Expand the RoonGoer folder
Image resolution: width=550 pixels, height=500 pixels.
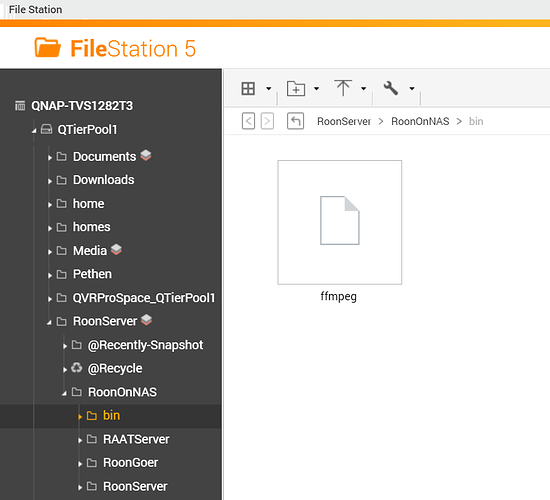(x=80, y=464)
